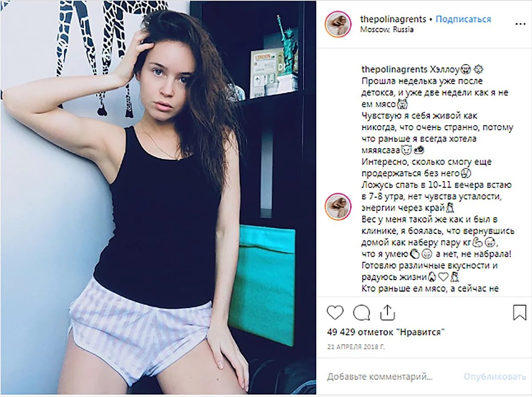Click thepolinagrents username in the caption
The width and height of the screenshot is (532, 397).
[395, 70]
